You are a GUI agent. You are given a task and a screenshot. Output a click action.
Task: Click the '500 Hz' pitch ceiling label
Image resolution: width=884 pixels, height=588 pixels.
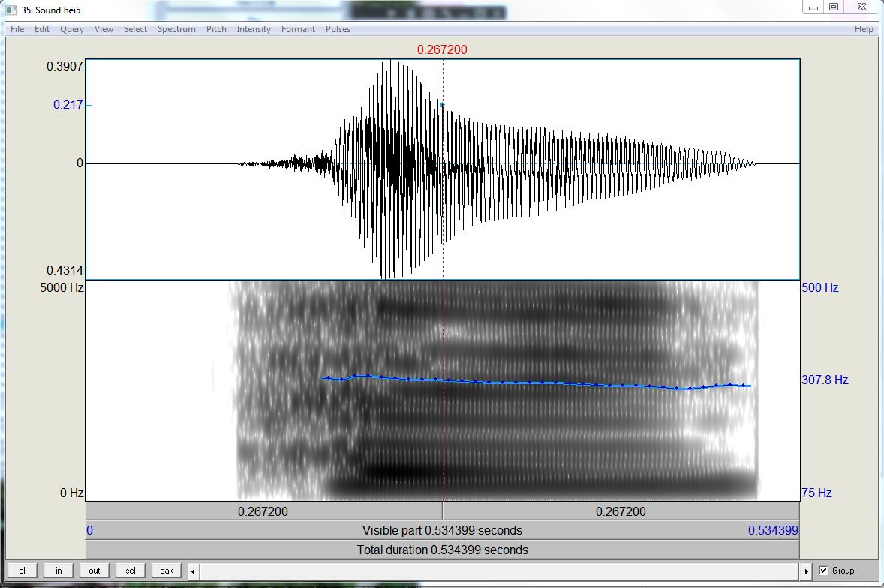tap(819, 287)
